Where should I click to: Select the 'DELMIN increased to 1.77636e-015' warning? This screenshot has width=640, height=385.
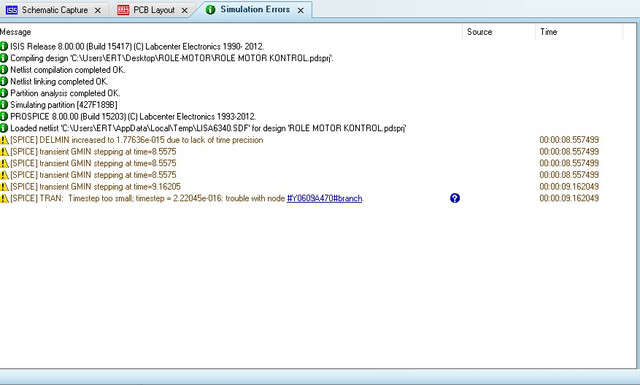(137, 140)
